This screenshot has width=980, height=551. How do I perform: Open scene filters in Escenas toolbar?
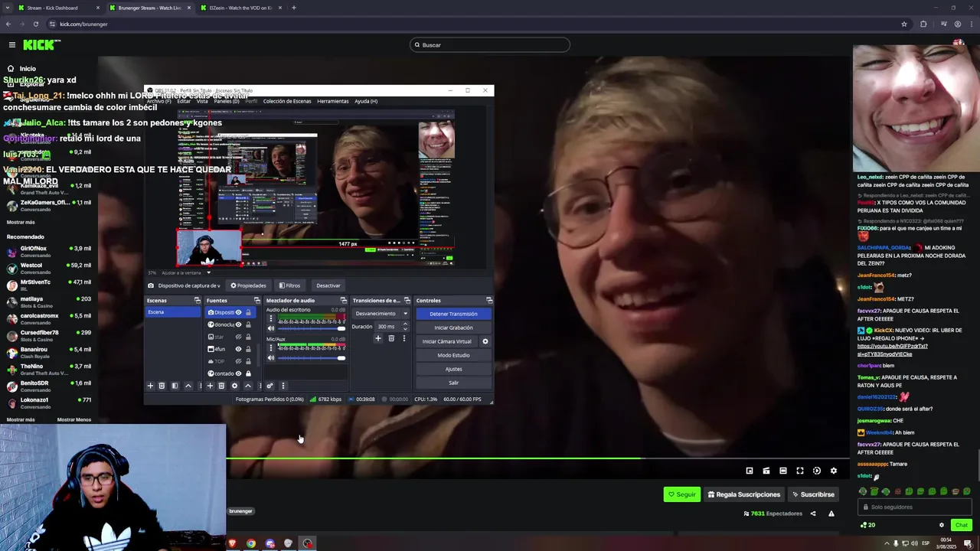[175, 386]
